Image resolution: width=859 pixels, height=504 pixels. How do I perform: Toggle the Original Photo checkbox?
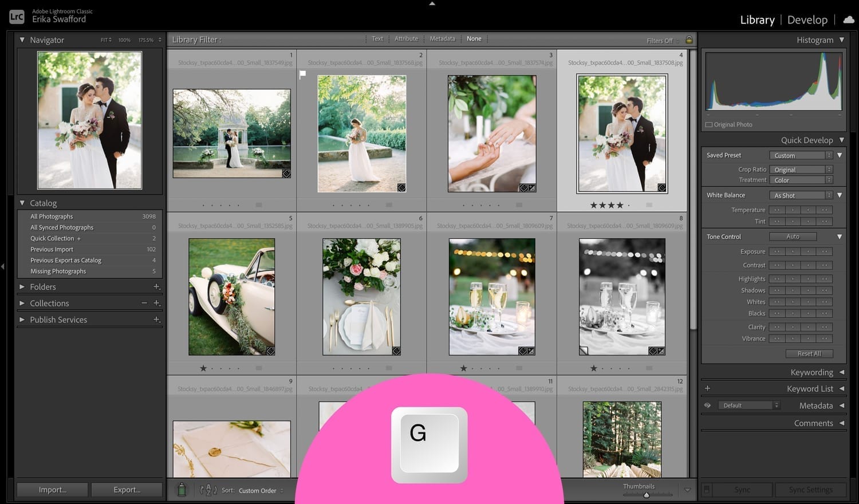pyautogui.click(x=709, y=124)
